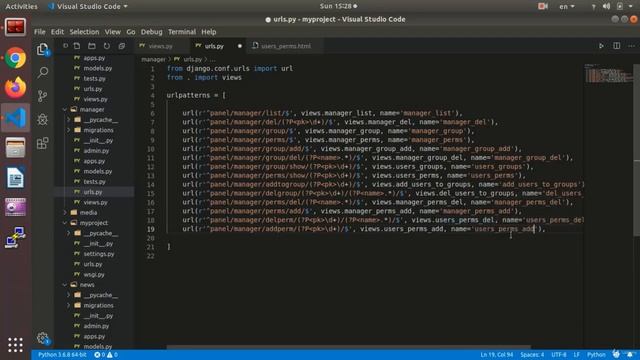The width and height of the screenshot is (640, 360).
Task: Collapse all folders in explorer
Action: (122, 46)
